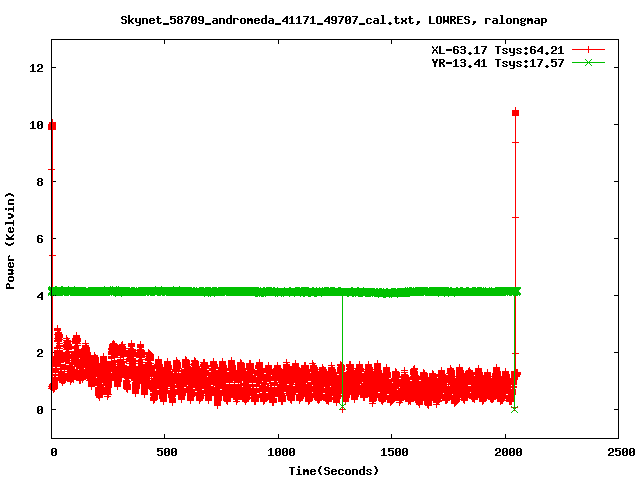Click the x-axis tick label 2500

tap(621, 452)
